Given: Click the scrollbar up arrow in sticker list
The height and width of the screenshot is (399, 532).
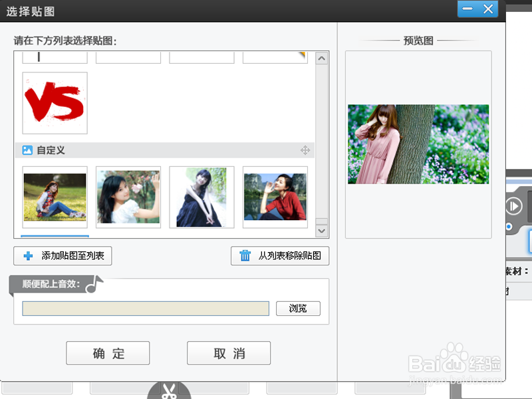Looking at the screenshot, I should pos(321,59).
